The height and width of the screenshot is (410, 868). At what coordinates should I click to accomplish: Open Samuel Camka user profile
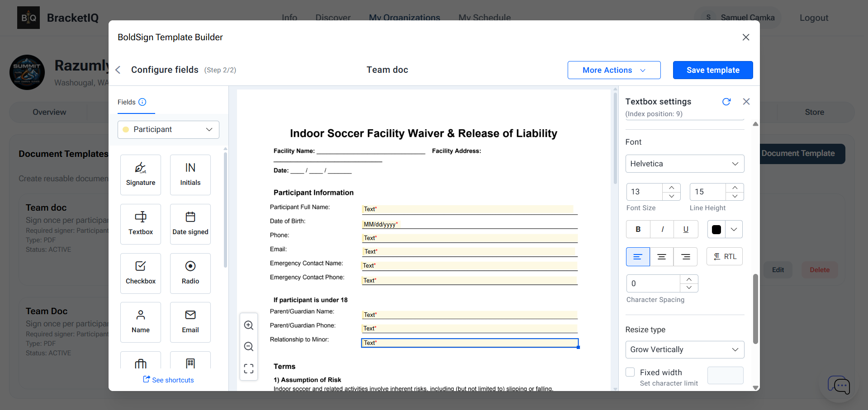coord(738,18)
